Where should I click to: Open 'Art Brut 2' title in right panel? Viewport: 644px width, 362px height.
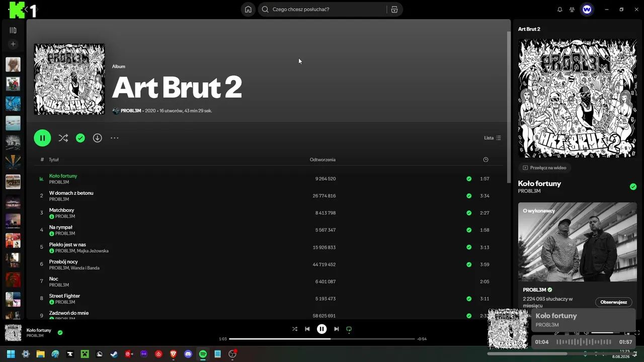tap(529, 29)
